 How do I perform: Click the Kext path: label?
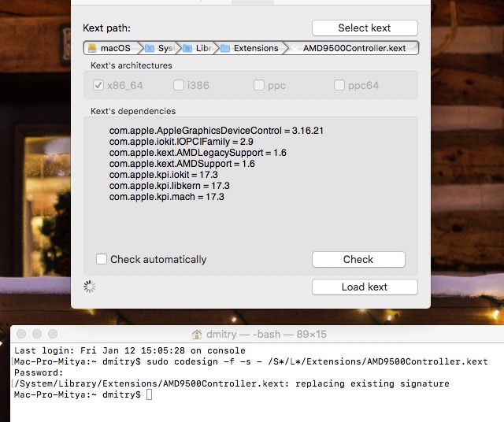click(x=107, y=28)
